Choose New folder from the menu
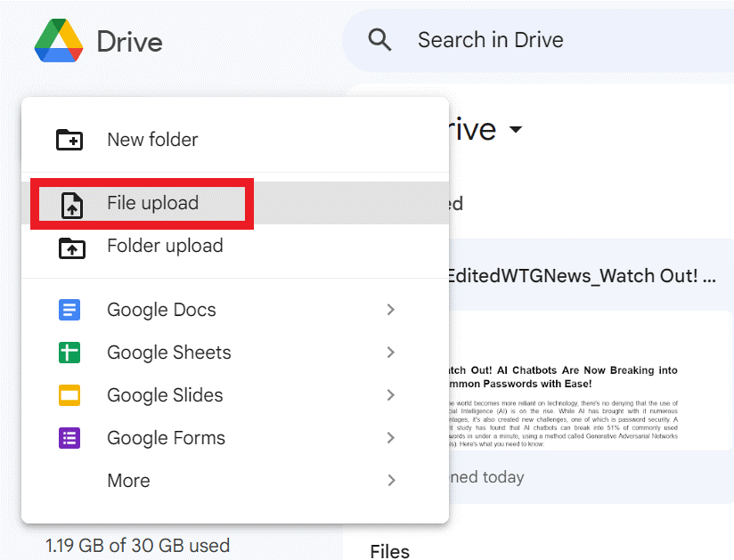734x560 pixels. point(235,140)
